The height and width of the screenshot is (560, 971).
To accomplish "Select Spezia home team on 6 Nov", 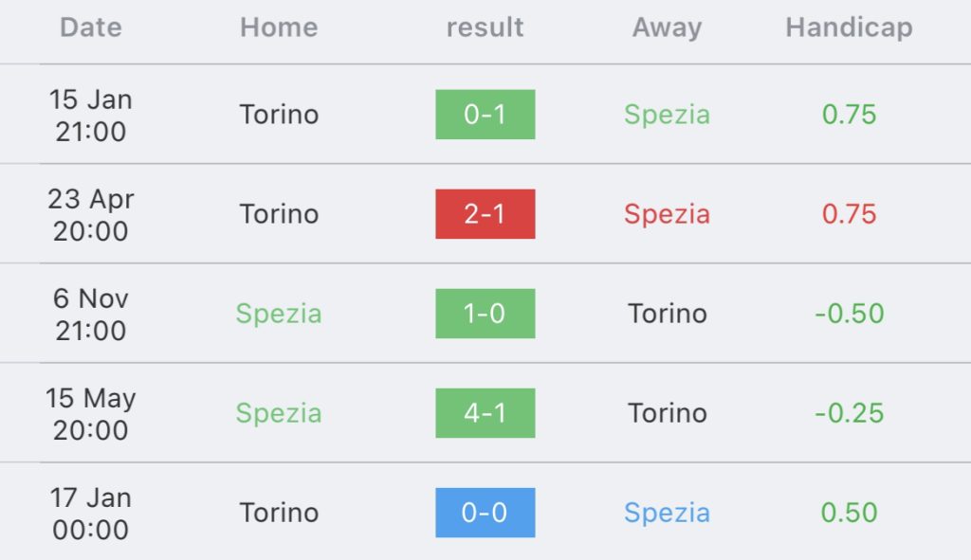I will tap(279, 315).
